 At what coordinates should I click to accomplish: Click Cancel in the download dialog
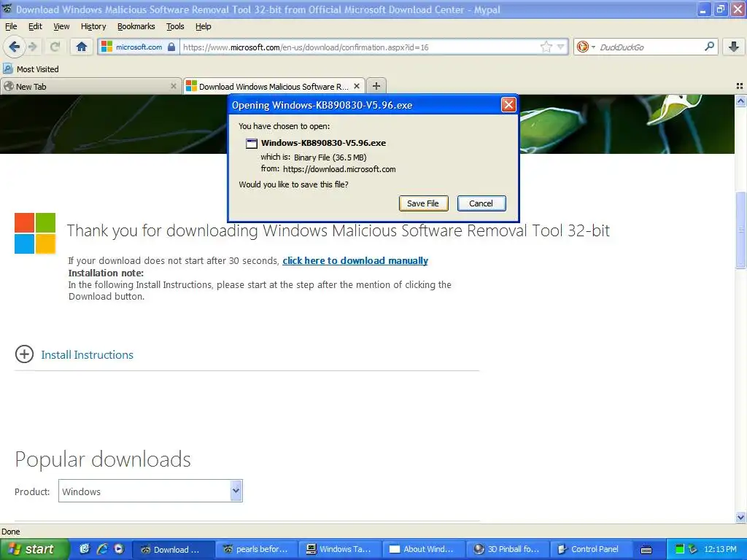[481, 203]
